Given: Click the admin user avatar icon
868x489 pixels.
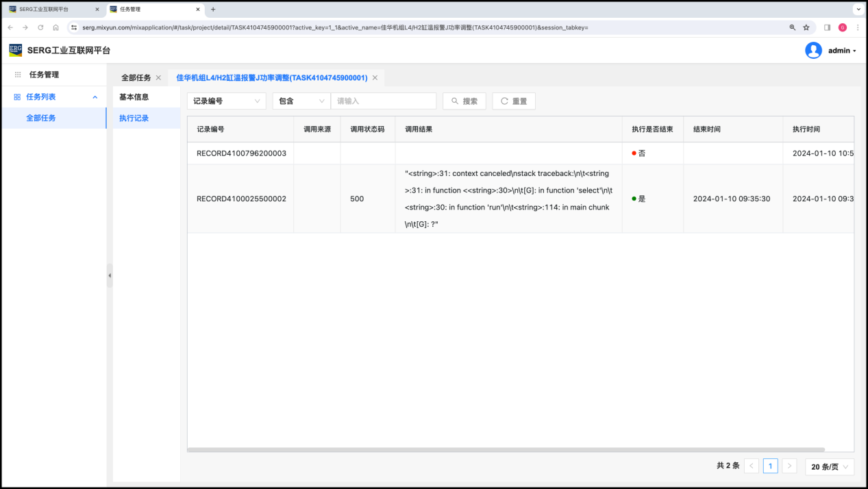Looking at the screenshot, I should click(813, 50).
